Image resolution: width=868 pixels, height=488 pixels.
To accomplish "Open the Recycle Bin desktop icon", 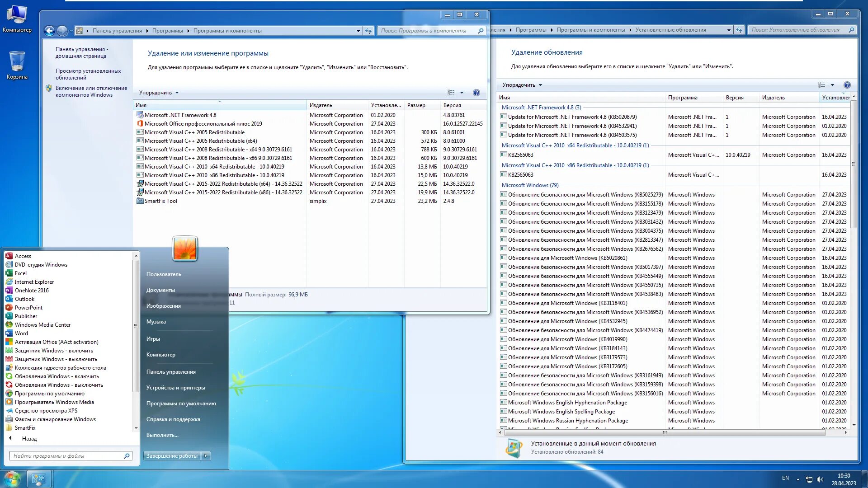I will click(17, 66).
